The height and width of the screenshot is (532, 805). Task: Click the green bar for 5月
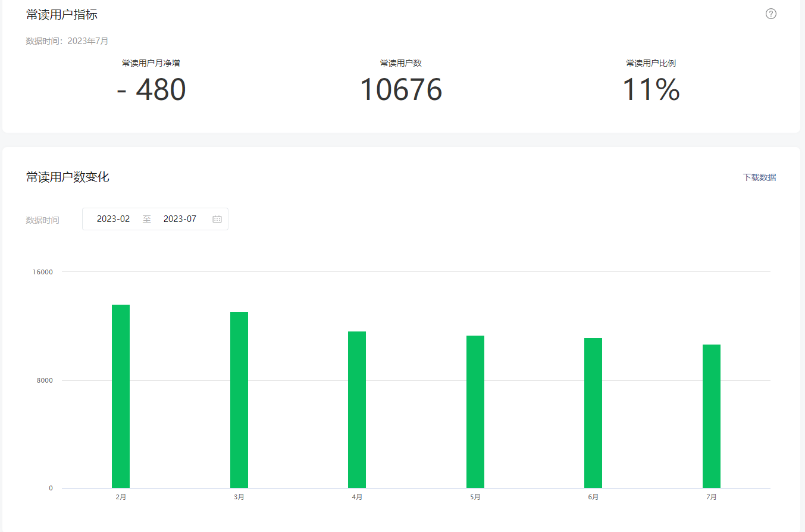tap(475, 412)
